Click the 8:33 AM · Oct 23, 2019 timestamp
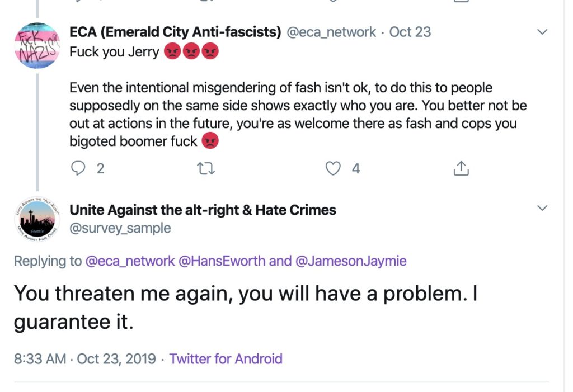 coord(85,358)
